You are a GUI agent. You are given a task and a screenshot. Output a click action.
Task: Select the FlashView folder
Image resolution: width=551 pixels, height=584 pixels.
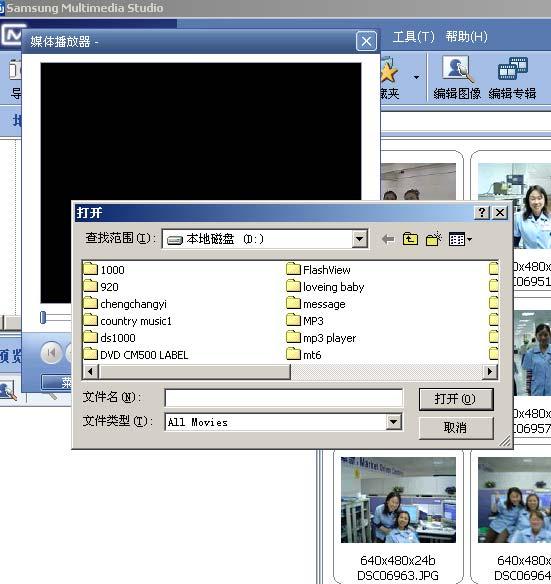click(319, 269)
